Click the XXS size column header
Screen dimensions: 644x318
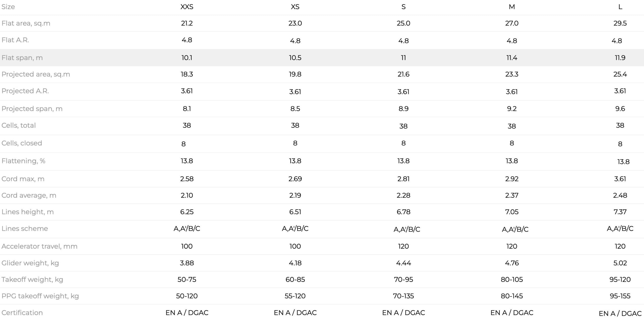pyautogui.click(x=187, y=7)
